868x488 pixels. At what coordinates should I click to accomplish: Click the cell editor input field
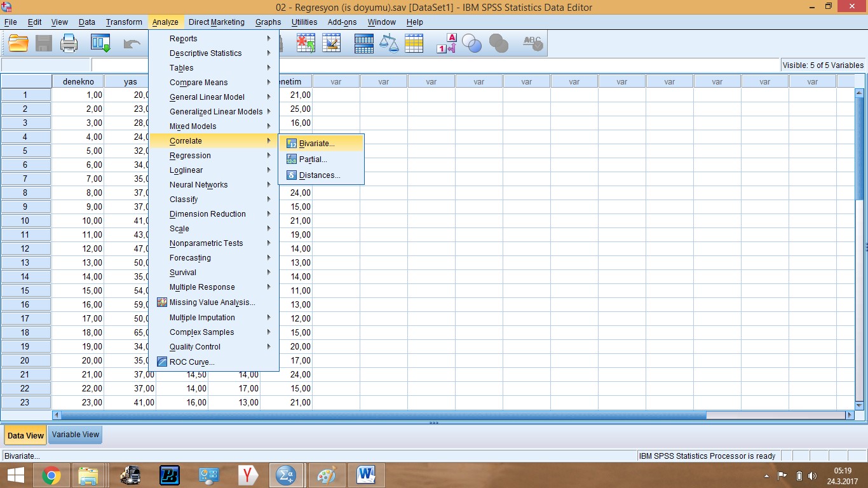coord(435,65)
